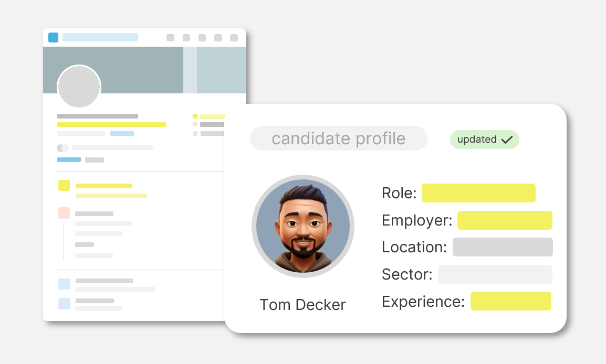Click the light Sector field

tap(495, 274)
